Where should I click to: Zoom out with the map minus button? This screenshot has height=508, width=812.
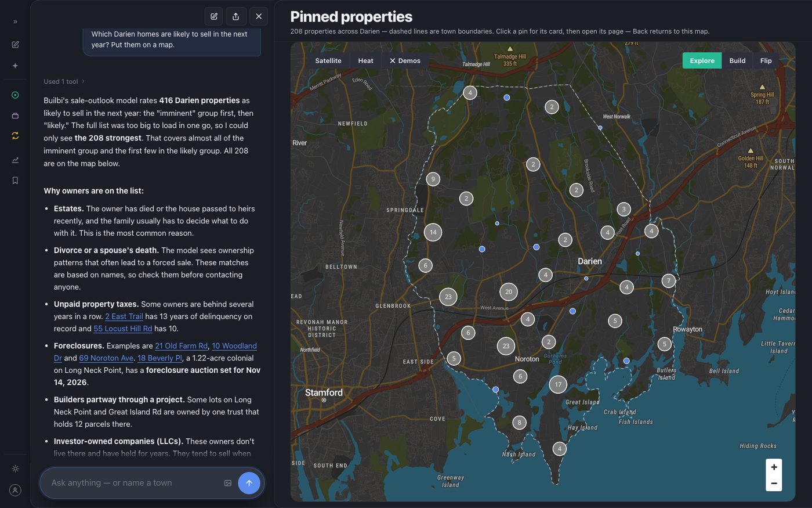pos(774,483)
